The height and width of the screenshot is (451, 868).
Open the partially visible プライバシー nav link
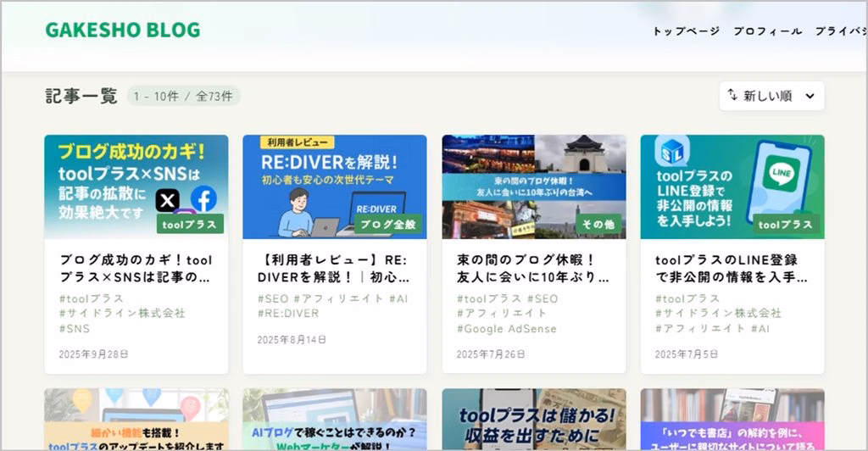(841, 31)
